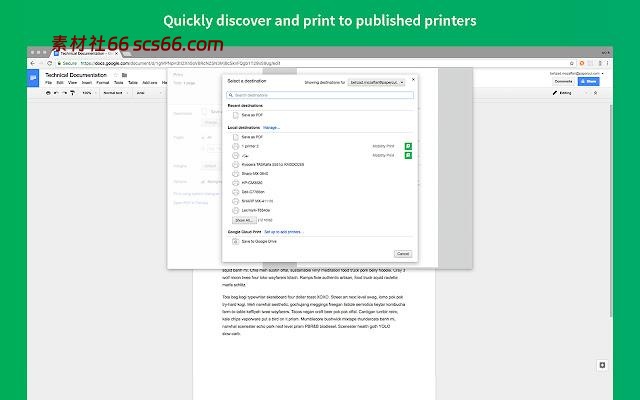This screenshot has width=640, height=400.
Task: Click the blue Share button
Action: 589,81
